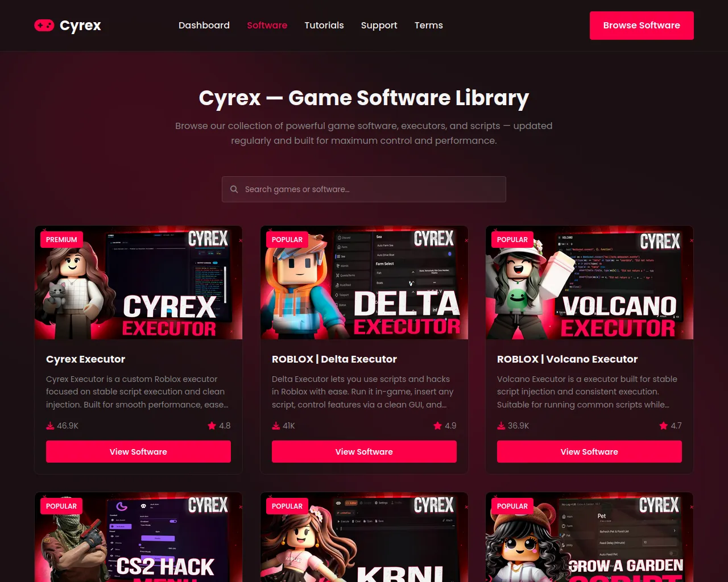Focus the Search games or software field

tap(364, 189)
